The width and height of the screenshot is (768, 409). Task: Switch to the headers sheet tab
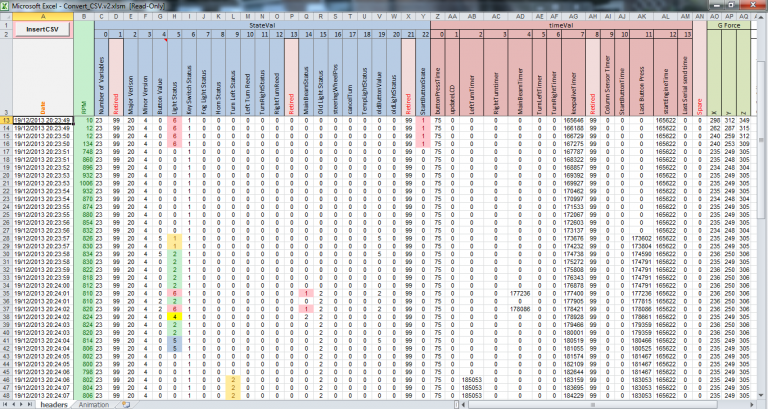[x=53, y=405]
